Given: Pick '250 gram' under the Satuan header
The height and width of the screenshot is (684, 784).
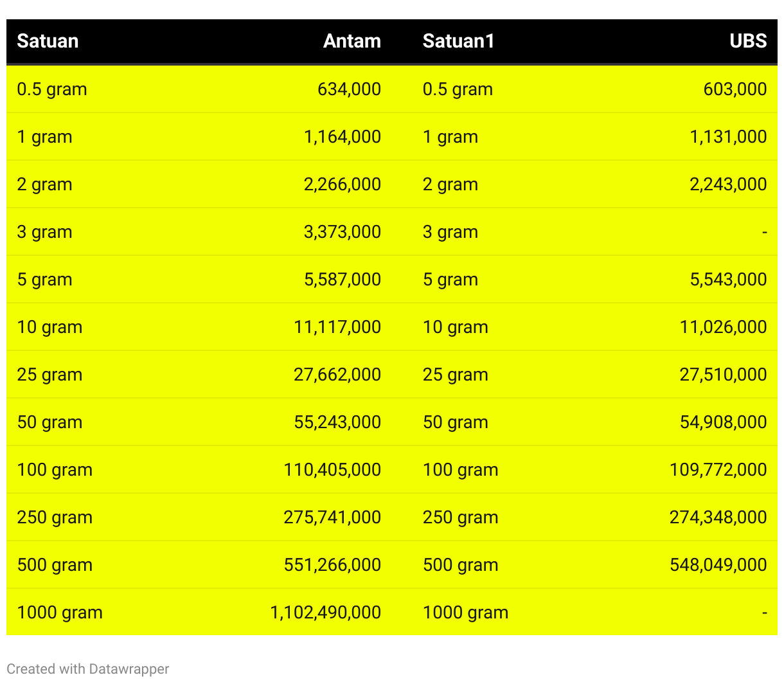Looking at the screenshot, I should pos(55,517).
